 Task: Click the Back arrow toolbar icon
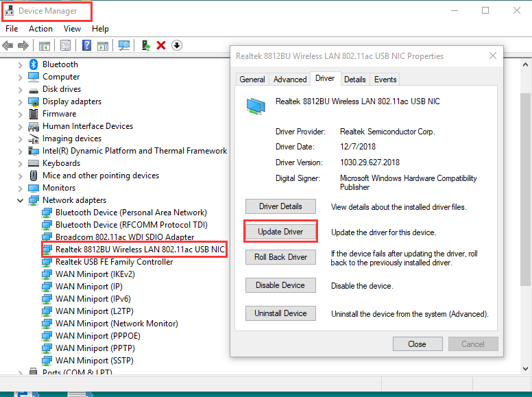8,45
